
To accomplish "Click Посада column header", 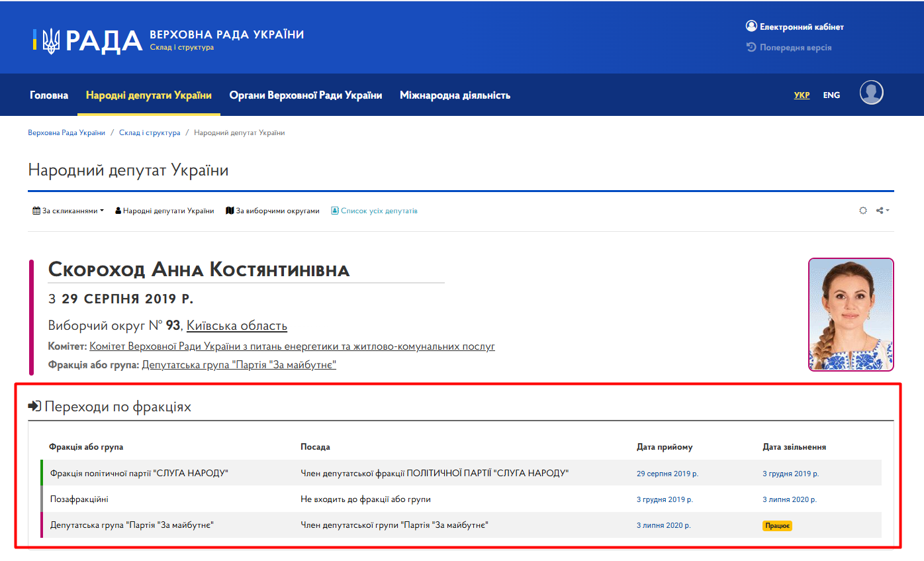I will point(315,447).
